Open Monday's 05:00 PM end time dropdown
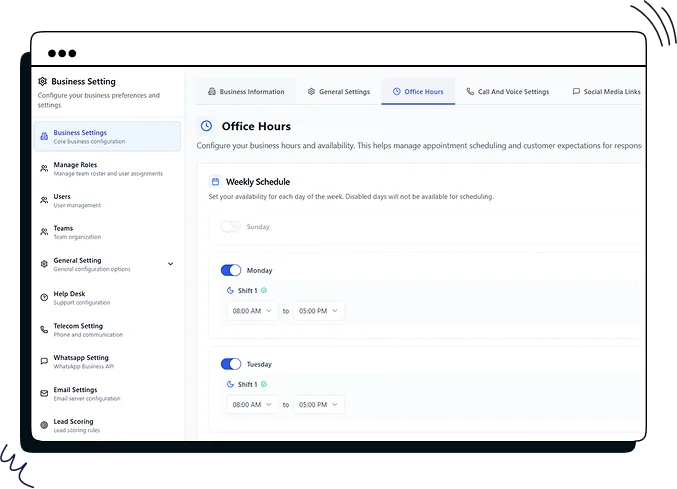Viewport: 677px width, 489px height. tap(319, 311)
